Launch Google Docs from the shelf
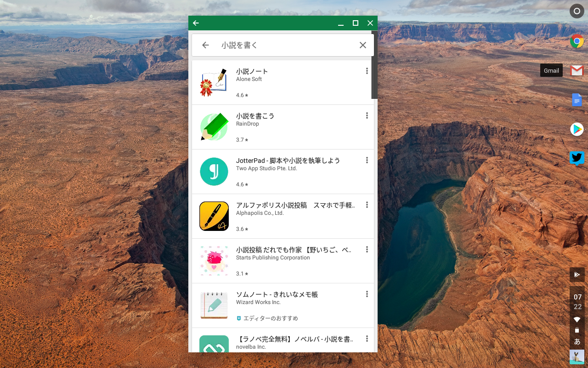This screenshot has height=368, width=588. tap(577, 100)
